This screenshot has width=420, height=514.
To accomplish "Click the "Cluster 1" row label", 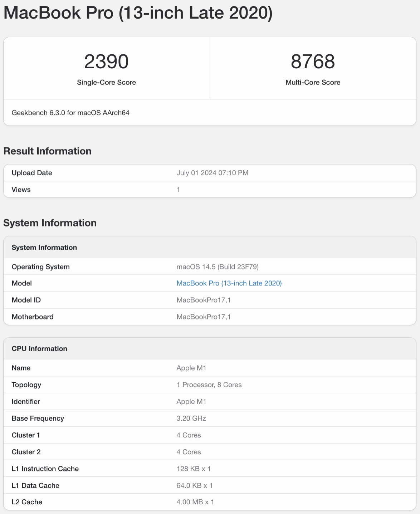I will click(x=26, y=435).
